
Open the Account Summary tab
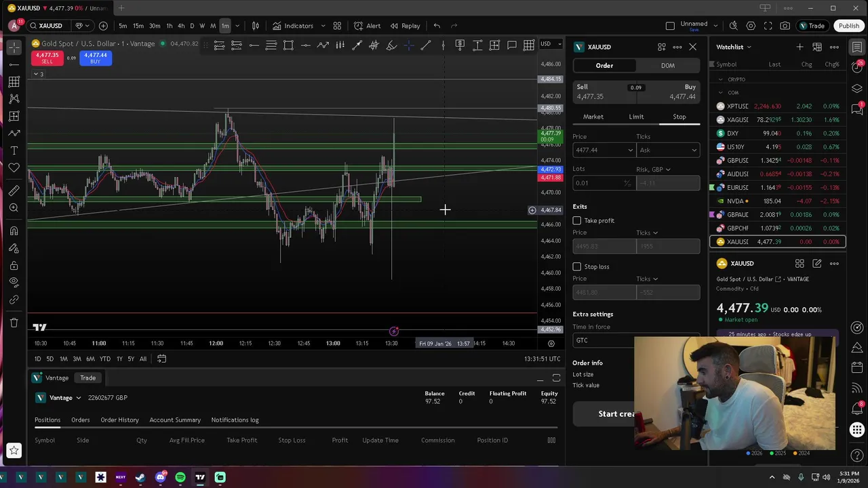[175, 420]
